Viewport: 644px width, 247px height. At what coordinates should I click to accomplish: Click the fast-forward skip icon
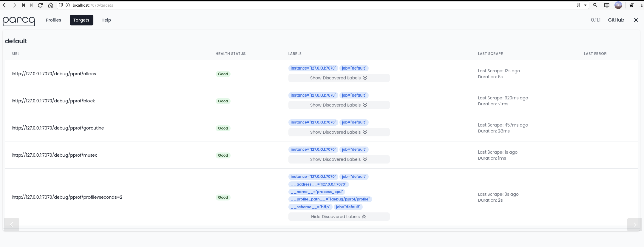point(31,5)
